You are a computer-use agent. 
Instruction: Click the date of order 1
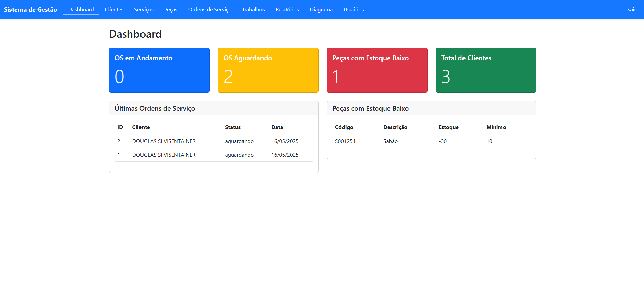pyautogui.click(x=285, y=155)
